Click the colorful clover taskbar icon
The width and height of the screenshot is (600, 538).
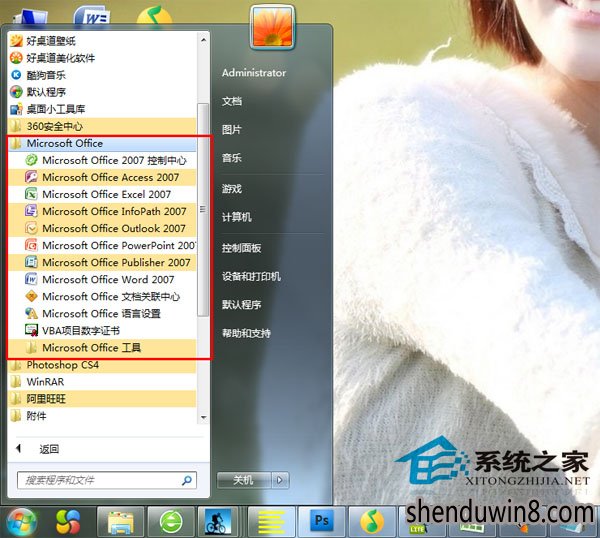68,522
